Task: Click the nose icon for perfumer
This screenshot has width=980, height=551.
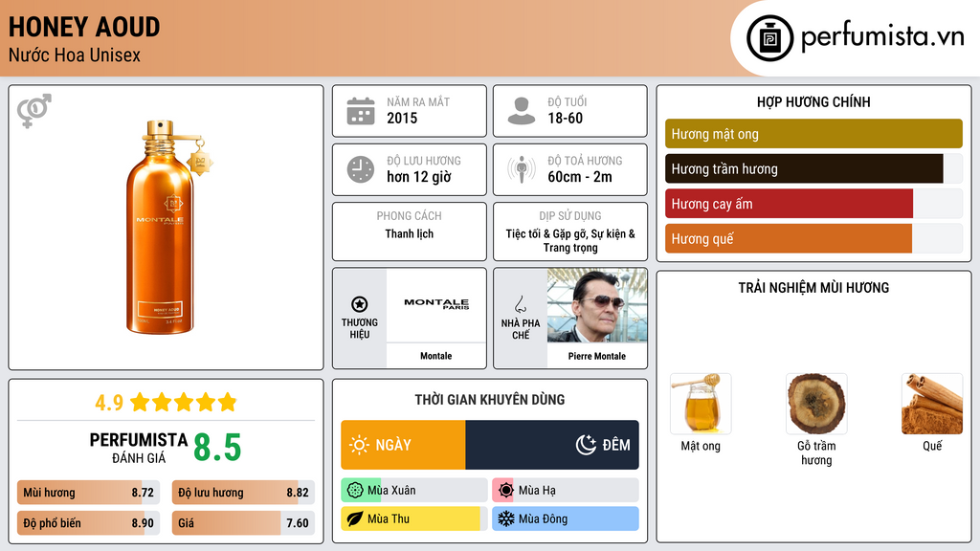Action: tap(521, 304)
